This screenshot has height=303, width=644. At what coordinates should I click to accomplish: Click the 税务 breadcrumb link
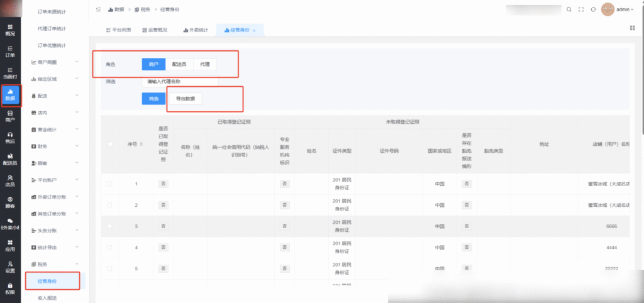pyautogui.click(x=142, y=9)
